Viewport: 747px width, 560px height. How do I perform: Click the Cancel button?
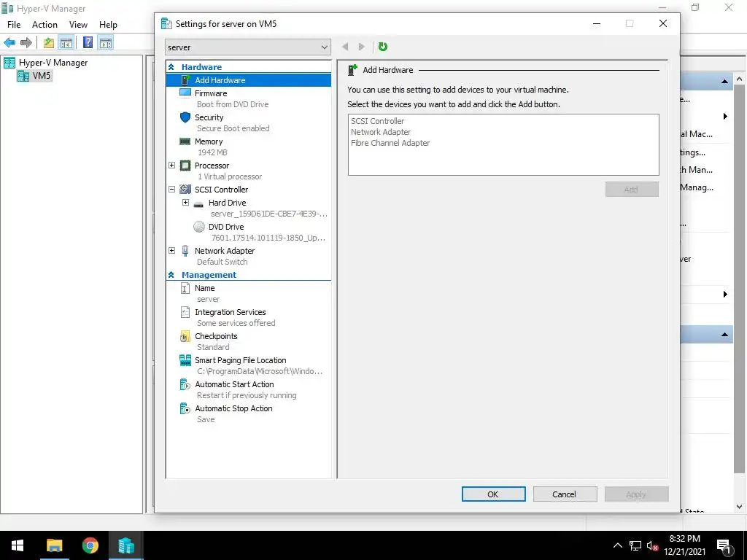point(565,494)
